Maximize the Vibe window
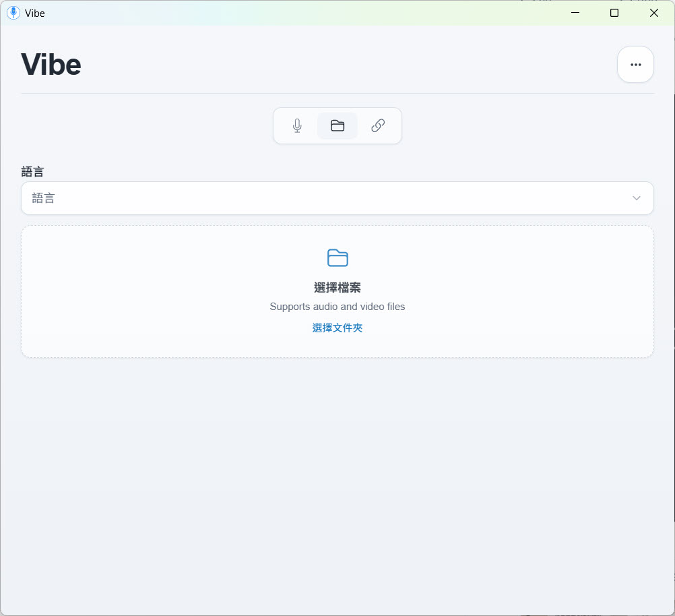 pos(614,13)
